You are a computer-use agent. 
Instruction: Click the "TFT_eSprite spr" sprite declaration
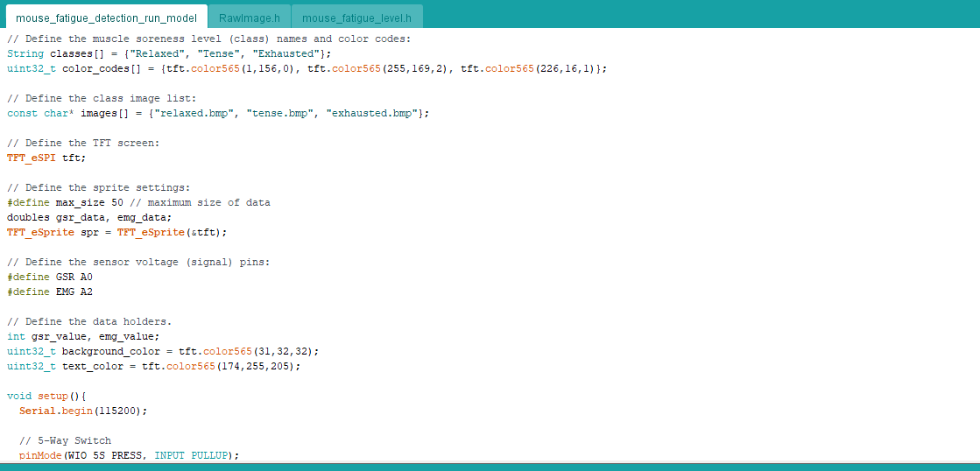(116, 232)
